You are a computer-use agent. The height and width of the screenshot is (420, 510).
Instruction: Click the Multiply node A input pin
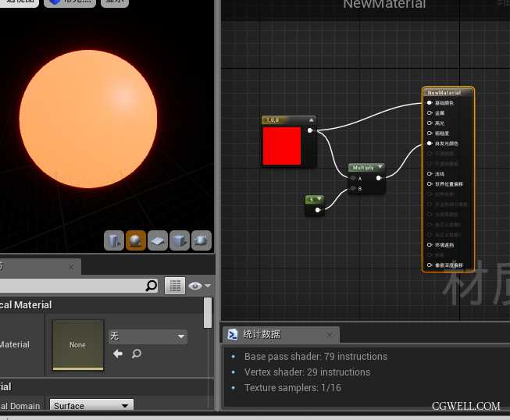click(353, 179)
